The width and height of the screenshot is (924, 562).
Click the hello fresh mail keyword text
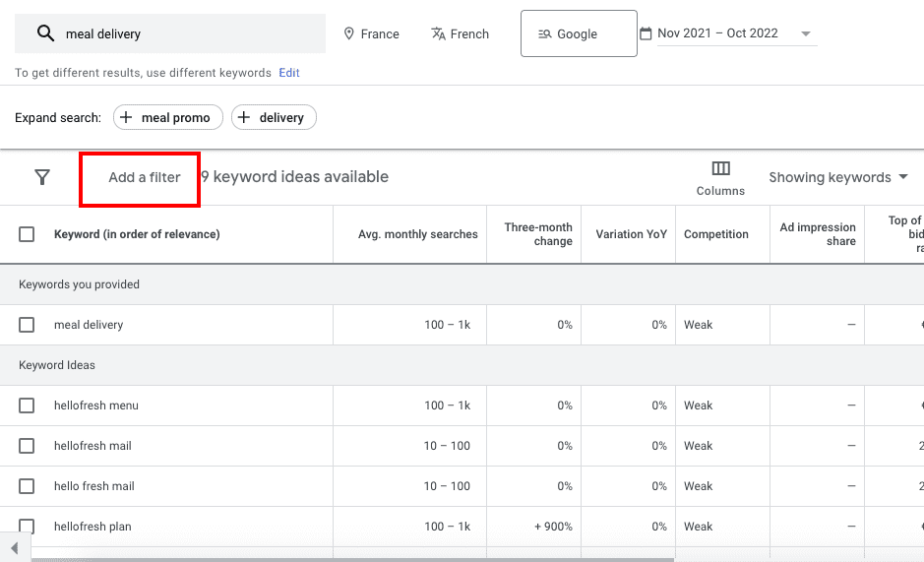pyautogui.click(x=94, y=486)
